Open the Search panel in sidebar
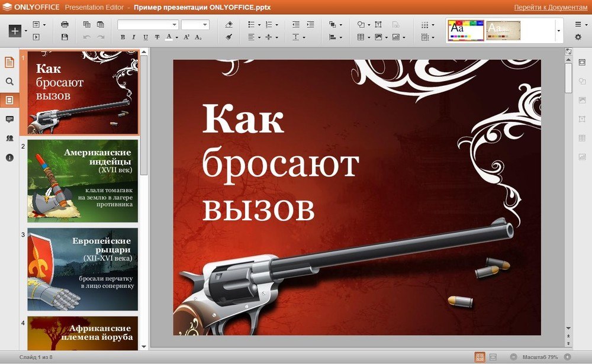This screenshot has width=592, height=364. click(x=9, y=82)
